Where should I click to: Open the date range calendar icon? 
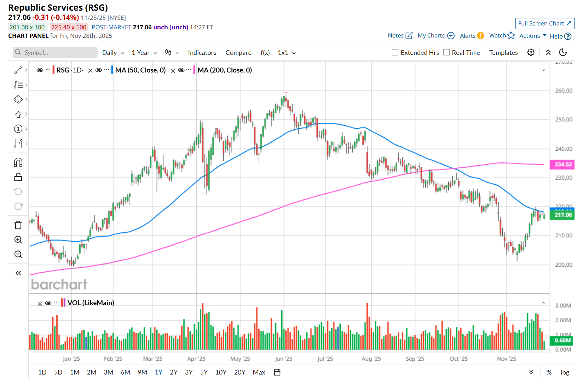coord(277,372)
